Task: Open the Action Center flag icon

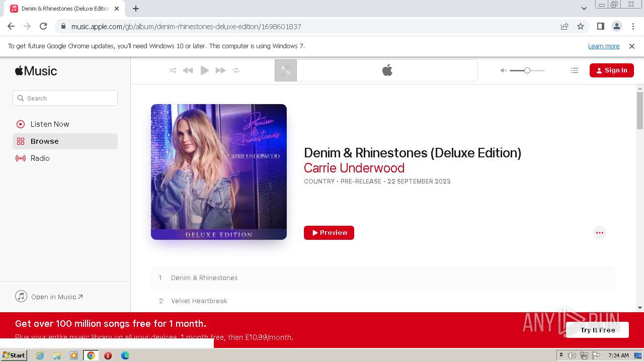Action: [x=596, y=355]
